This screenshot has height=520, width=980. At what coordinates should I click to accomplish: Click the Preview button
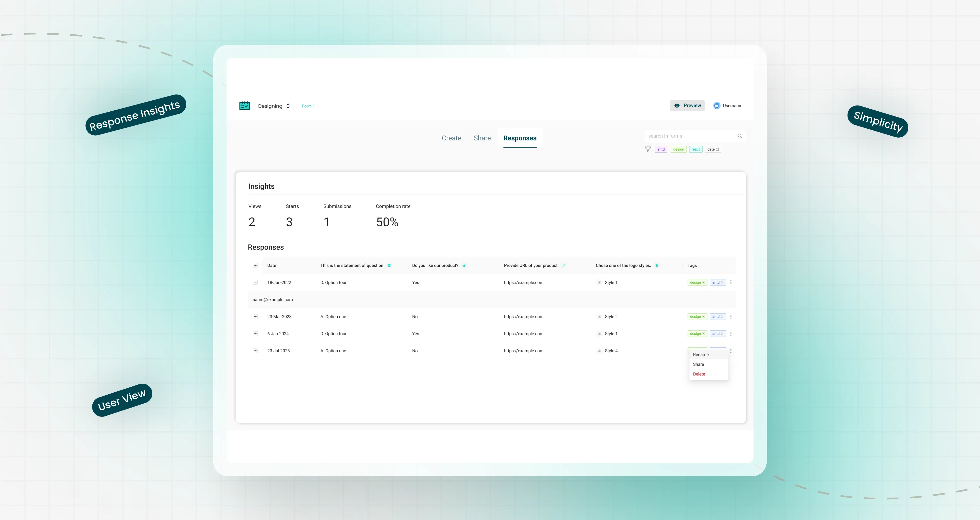tap(688, 105)
